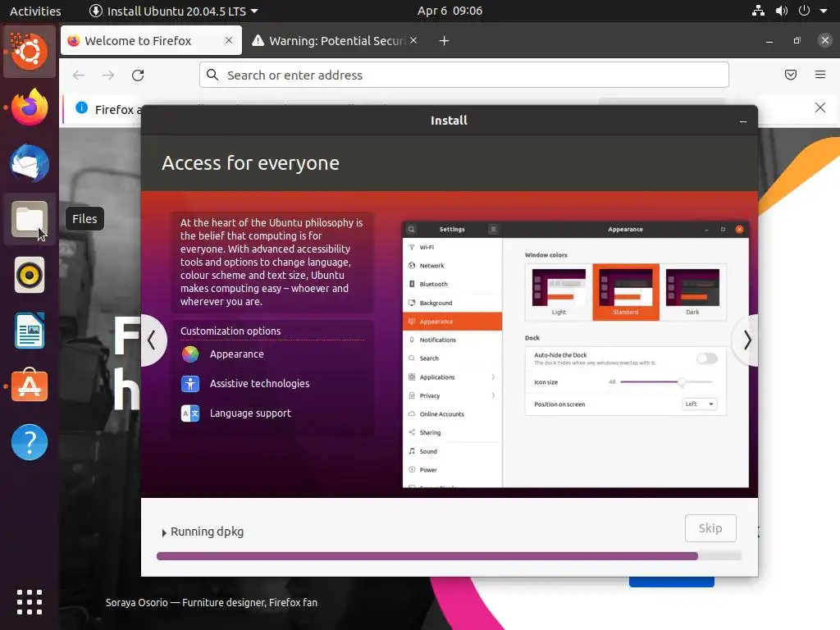Click 'Customization options' text
Screen dimensions: 840x630
point(231,331)
